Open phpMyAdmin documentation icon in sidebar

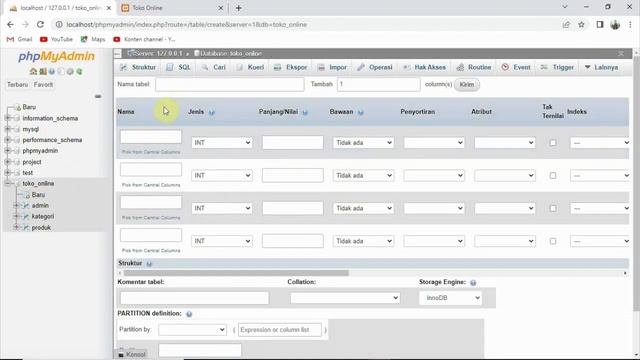click(52, 71)
